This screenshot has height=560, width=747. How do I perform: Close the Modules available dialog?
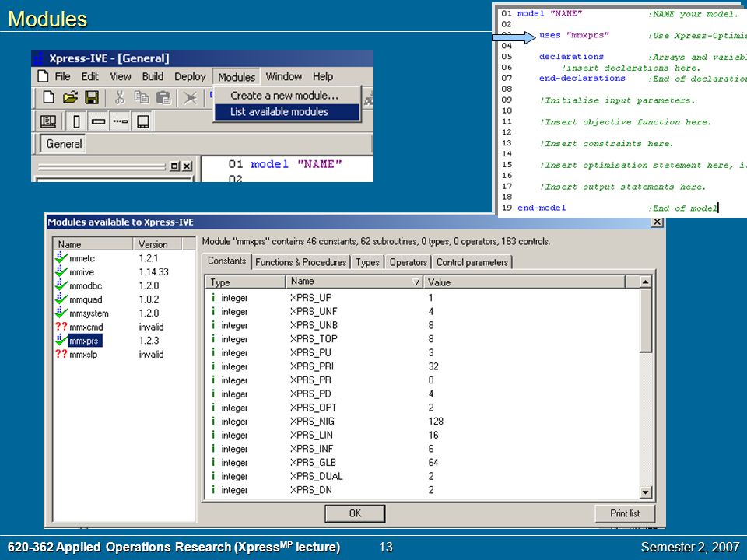(x=657, y=222)
